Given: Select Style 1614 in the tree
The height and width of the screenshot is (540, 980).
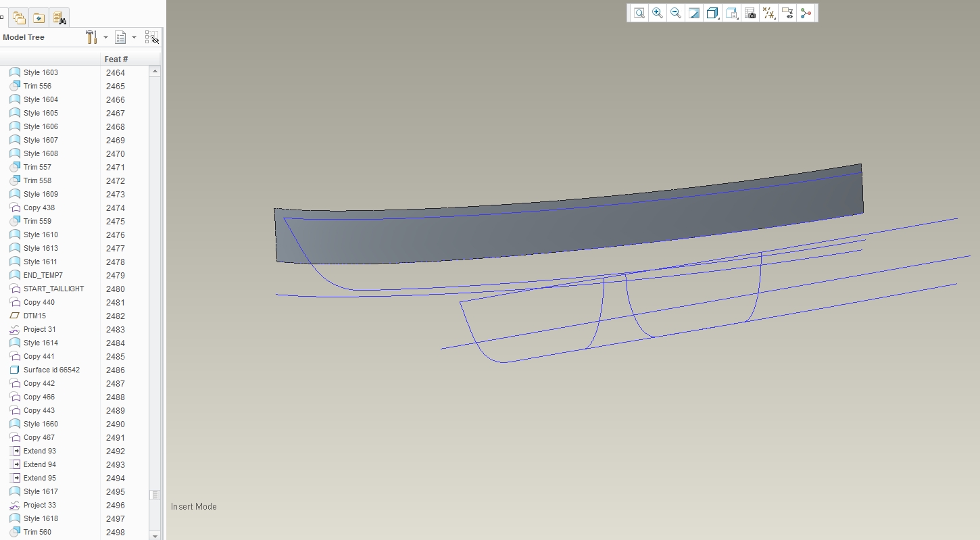Looking at the screenshot, I should [x=41, y=343].
